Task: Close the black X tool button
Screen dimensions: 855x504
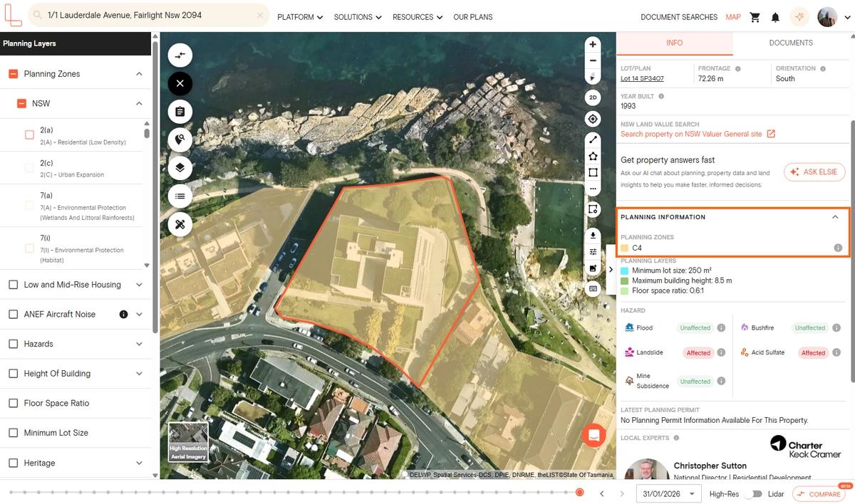Action: pos(180,84)
